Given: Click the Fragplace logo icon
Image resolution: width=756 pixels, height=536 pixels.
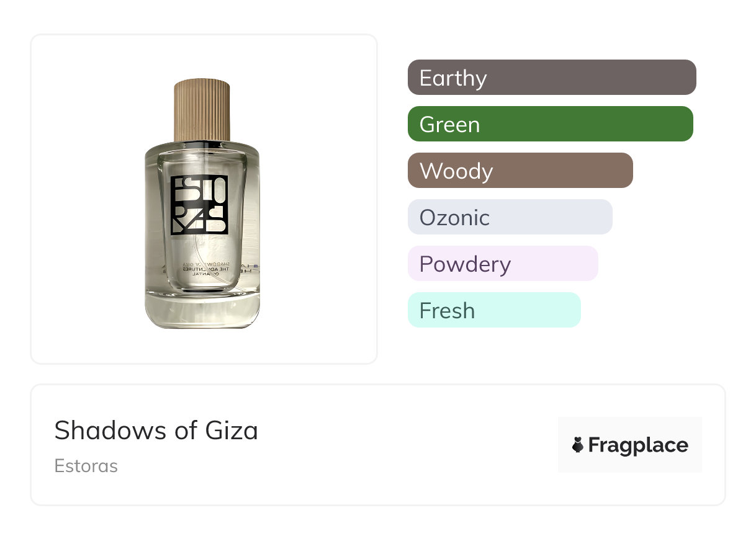Looking at the screenshot, I should [x=578, y=445].
